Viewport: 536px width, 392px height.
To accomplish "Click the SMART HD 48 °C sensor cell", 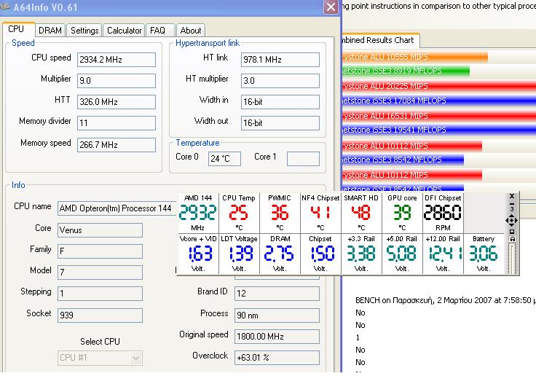I will click(x=361, y=213).
